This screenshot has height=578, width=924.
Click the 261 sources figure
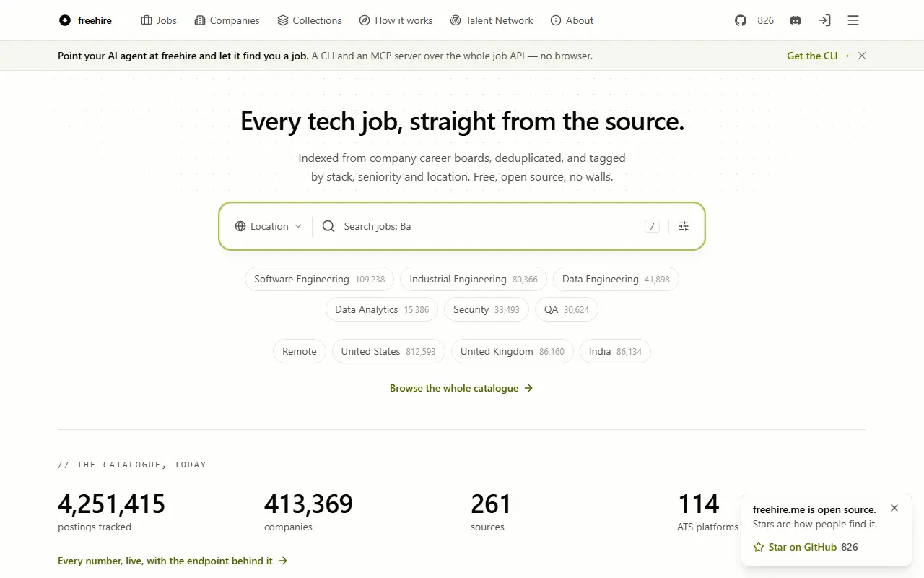pos(491,504)
